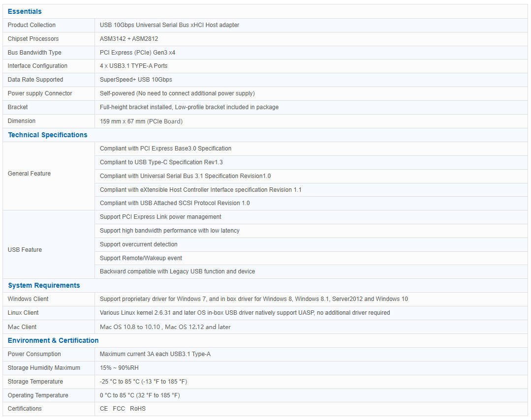Click the CE FCC RoHS certifications value
Viewport: 531px width, 420px height.
click(123, 409)
